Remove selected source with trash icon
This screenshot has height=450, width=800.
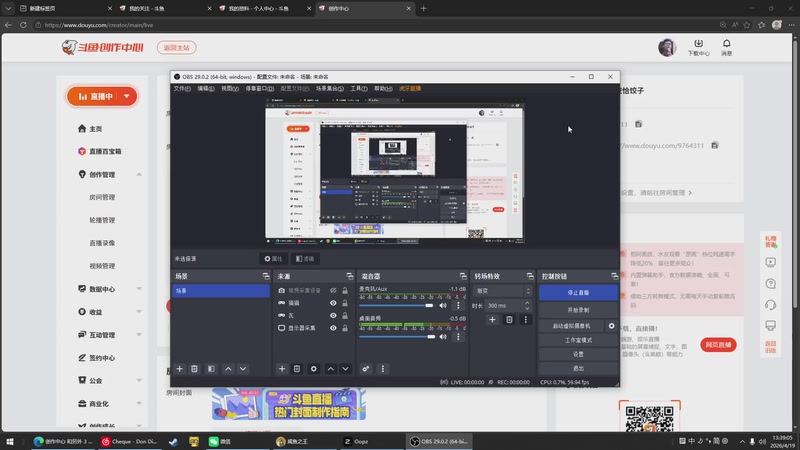click(x=297, y=369)
